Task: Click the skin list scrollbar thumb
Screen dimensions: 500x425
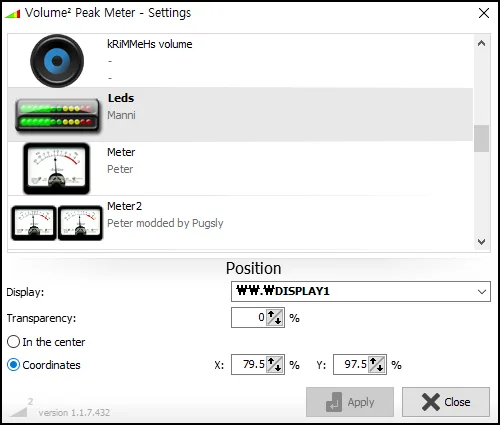Action: click(x=481, y=138)
